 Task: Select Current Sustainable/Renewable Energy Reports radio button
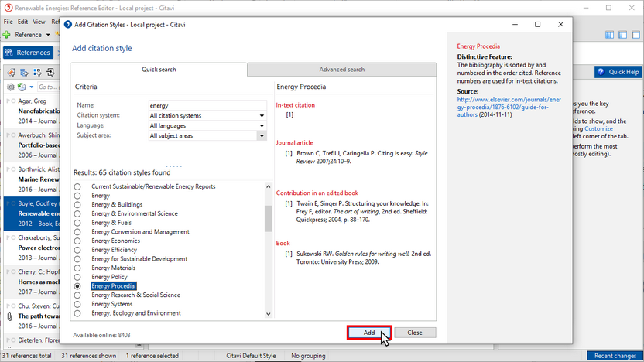click(x=77, y=186)
